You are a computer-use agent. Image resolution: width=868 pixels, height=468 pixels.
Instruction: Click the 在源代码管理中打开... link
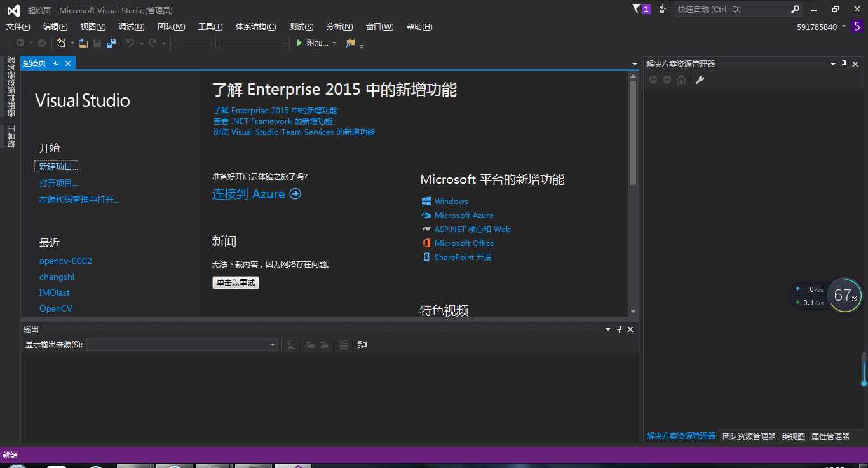coord(79,200)
